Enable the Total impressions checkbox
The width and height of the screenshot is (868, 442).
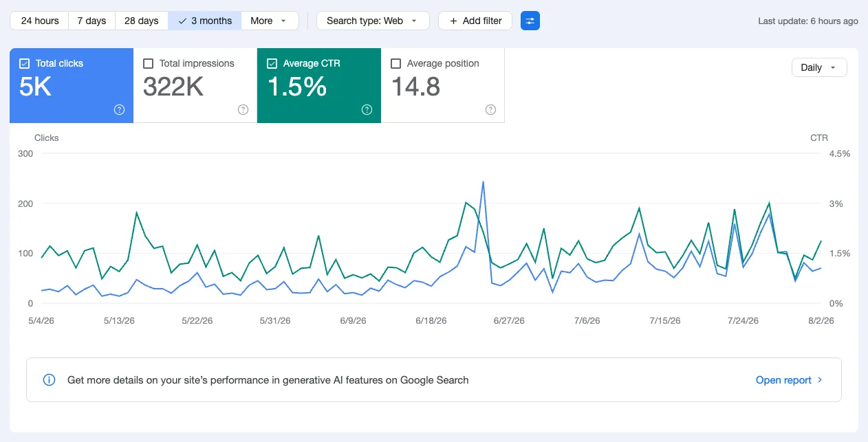[148, 63]
